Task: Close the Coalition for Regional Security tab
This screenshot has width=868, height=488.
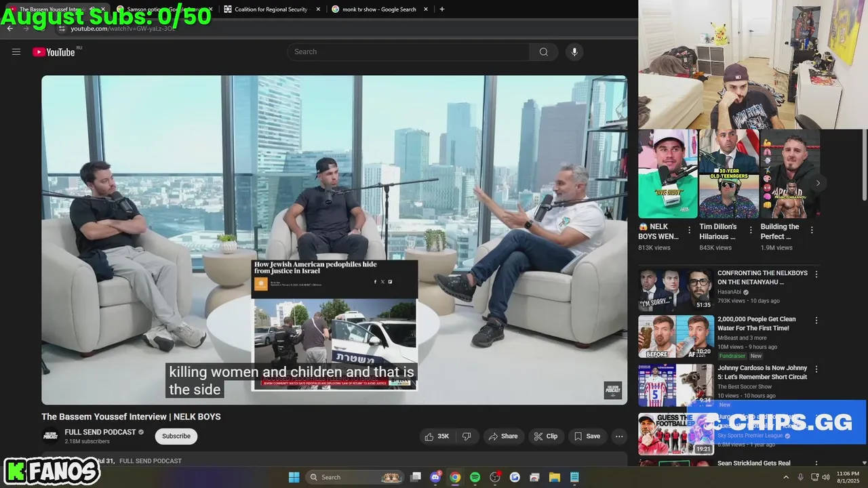Action: pyautogui.click(x=318, y=9)
